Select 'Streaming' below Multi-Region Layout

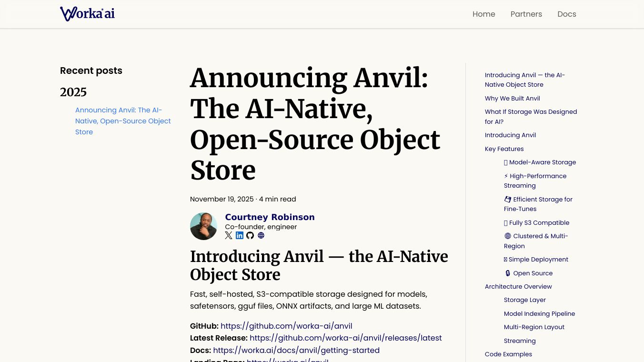520,341
